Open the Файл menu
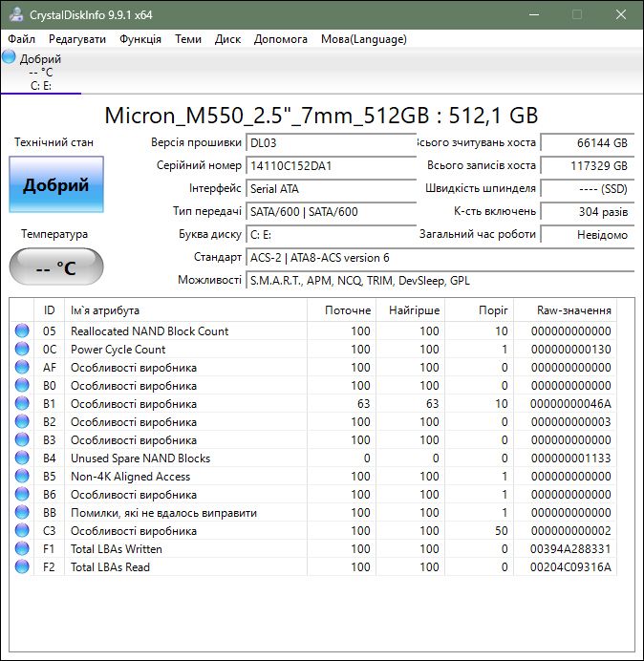 [22, 39]
